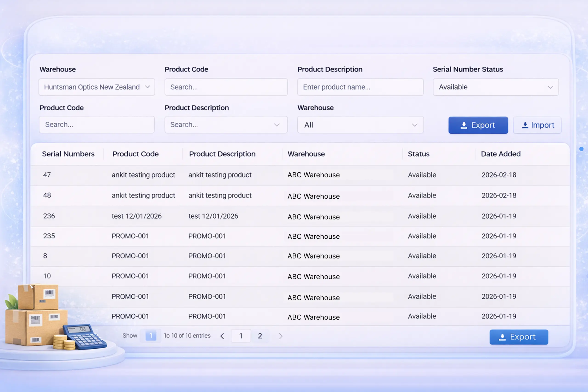This screenshot has width=588, height=392.
Task: Click the Serial Numbers column header
Action: [68, 154]
